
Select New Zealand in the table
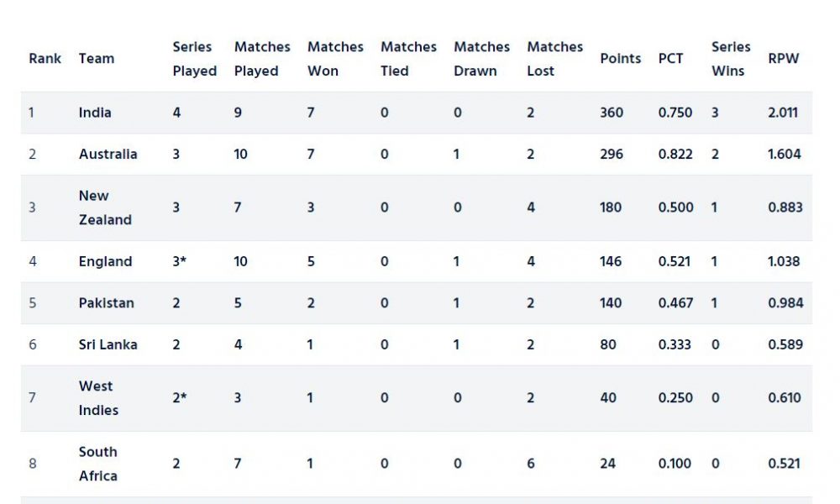[105, 207]
